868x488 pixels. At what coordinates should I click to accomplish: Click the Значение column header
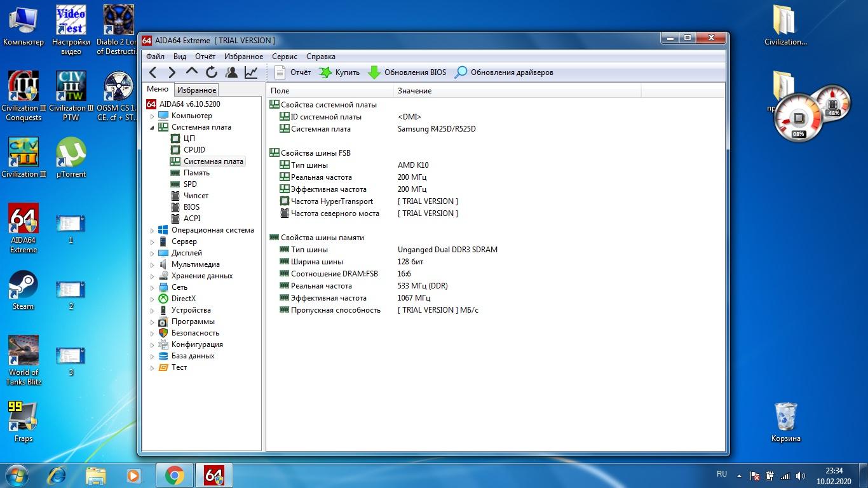(414, 91)
